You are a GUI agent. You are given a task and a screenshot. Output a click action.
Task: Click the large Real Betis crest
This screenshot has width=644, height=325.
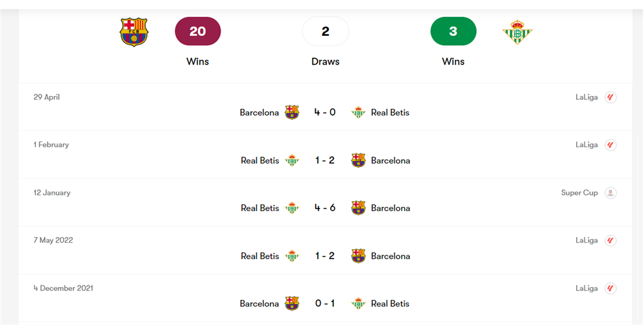[517, 31]
